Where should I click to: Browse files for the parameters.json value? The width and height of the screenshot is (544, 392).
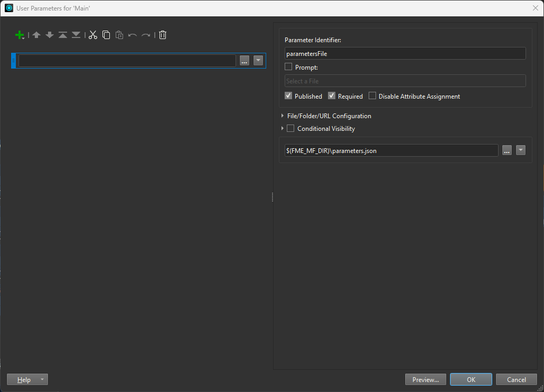[507, 150]
